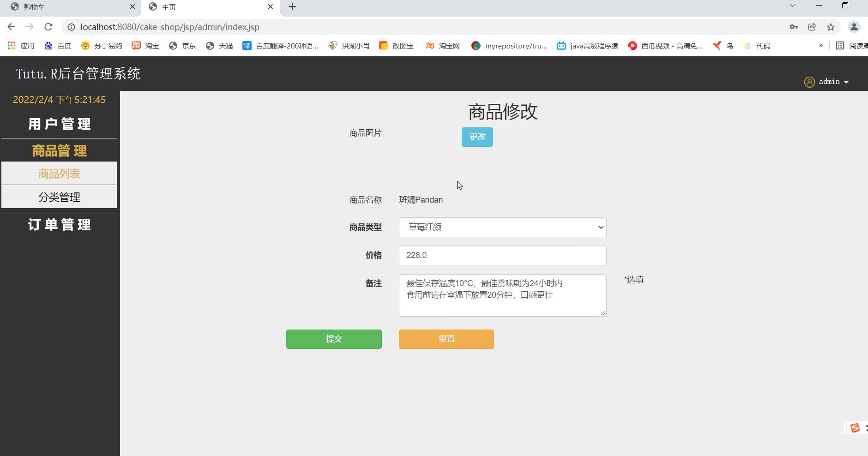
Task: Click the password key icon
Action: 794,27
